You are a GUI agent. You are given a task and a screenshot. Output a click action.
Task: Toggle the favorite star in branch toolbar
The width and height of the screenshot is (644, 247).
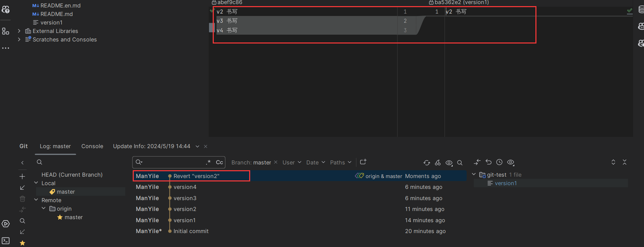click(22, 243)
